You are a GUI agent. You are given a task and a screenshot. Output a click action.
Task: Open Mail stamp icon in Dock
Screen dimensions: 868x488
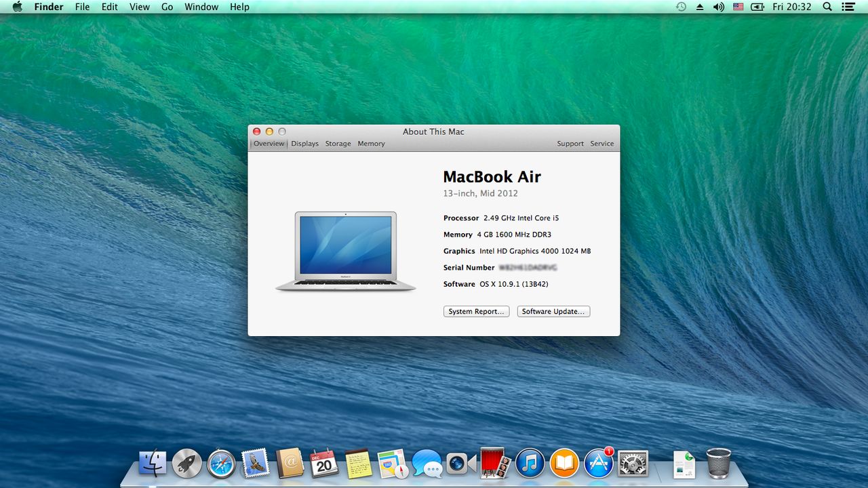256,464
